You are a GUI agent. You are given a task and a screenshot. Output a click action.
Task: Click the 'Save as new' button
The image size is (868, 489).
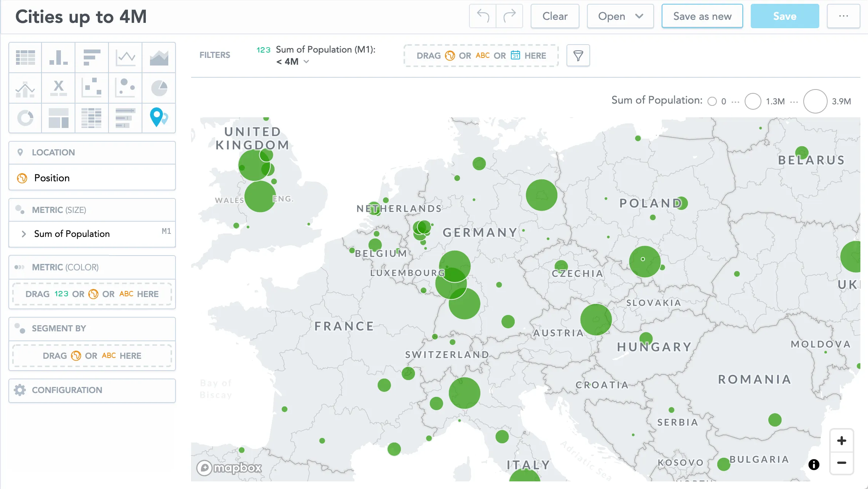pos(702,16)
